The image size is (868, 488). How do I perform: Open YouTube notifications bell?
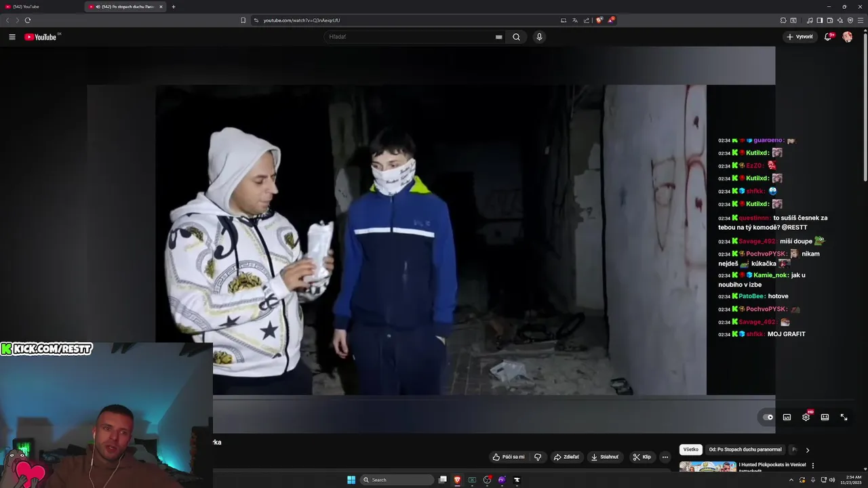coord(828,37)
